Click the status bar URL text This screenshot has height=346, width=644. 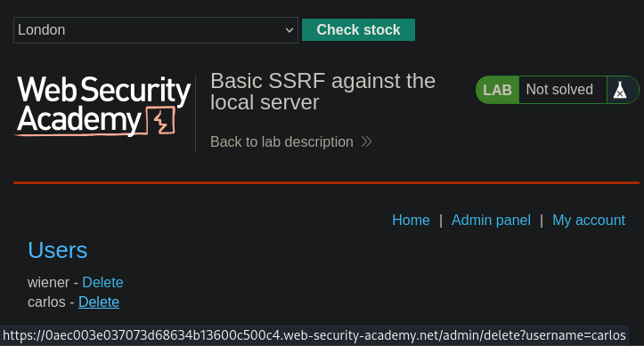pyautogui.click(x=314, y=335)
